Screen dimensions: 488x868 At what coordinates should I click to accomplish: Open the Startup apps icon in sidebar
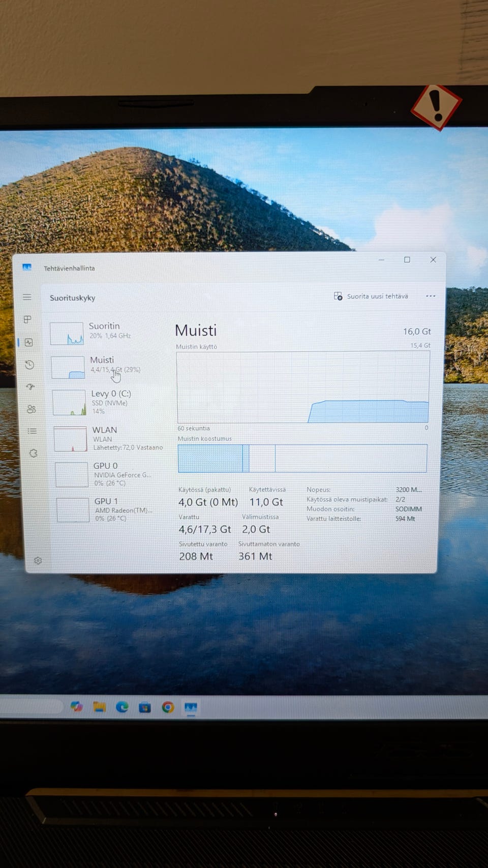coord(30,387)
